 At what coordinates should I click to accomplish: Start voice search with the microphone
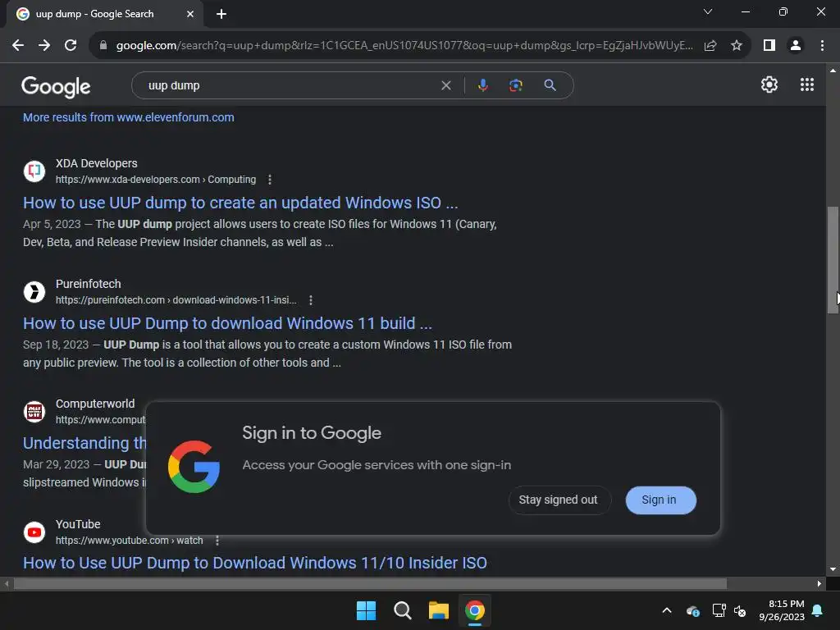tap(483, 85)
